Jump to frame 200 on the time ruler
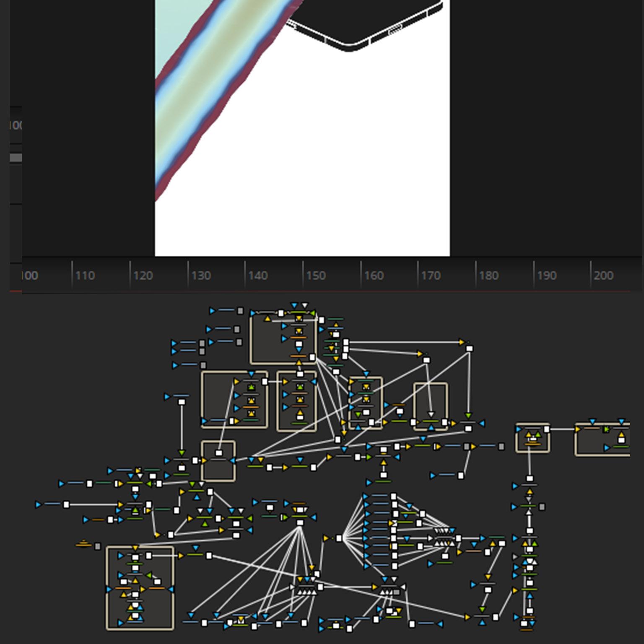The width and height of the screenshot is (644, 644). (603, 275)
